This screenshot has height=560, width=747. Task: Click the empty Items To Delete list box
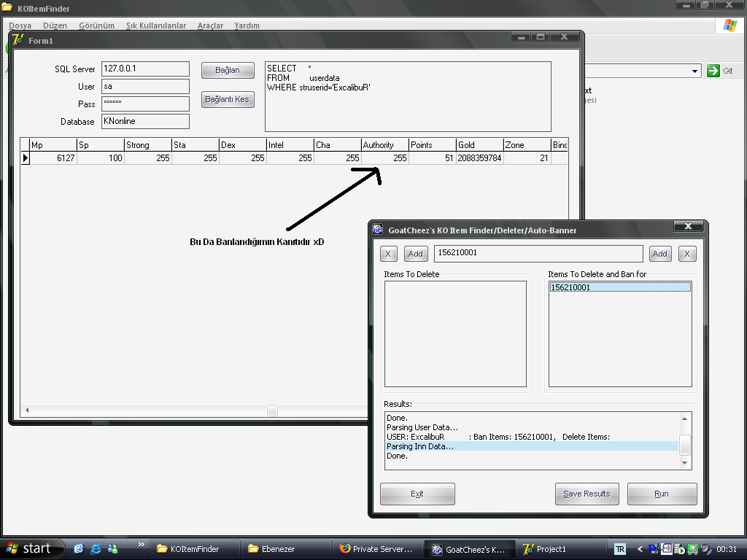(x=455, y=334)
